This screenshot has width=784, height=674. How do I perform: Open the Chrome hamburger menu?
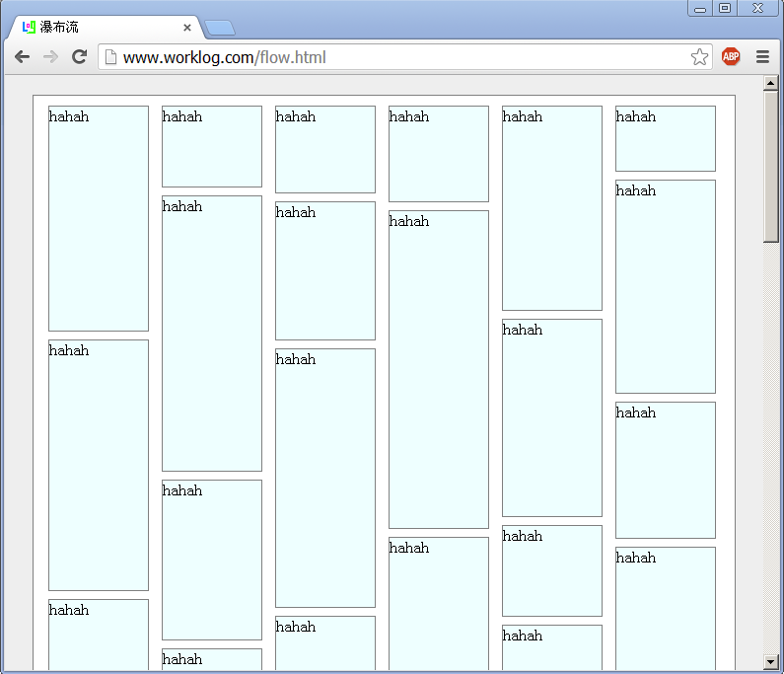762,56
